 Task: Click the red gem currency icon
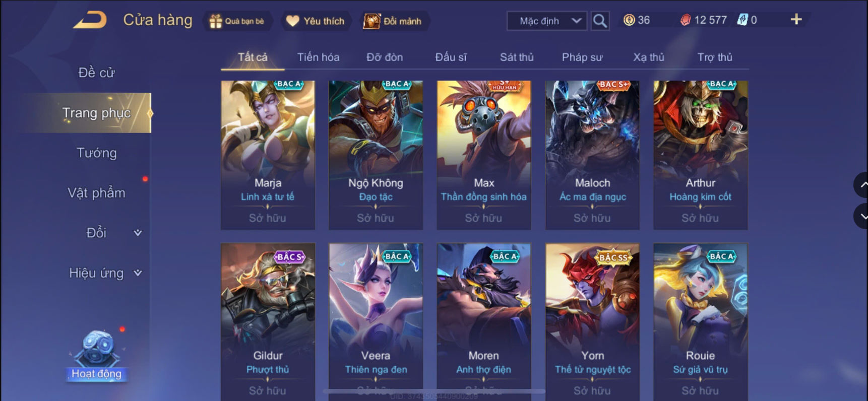click(686, 20)
